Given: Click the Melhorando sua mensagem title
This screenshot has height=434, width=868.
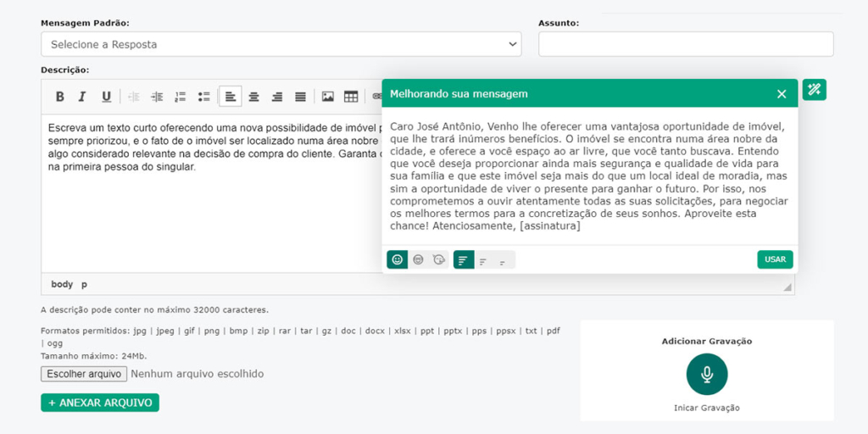Looking at the screenshot, I should coord(459,94).
